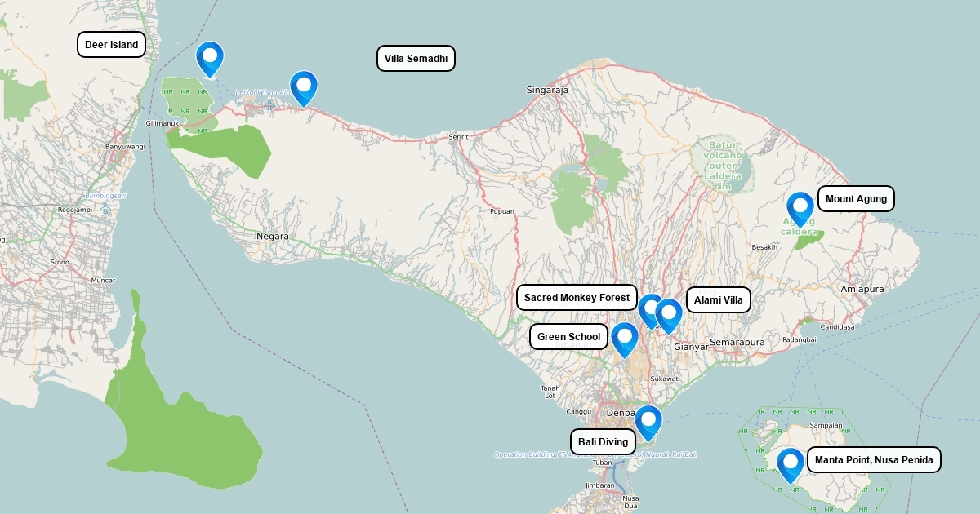This screenshot has width=980, height=514.
Task: Click the Mount Agung map pin
Action: click(800, 207)
